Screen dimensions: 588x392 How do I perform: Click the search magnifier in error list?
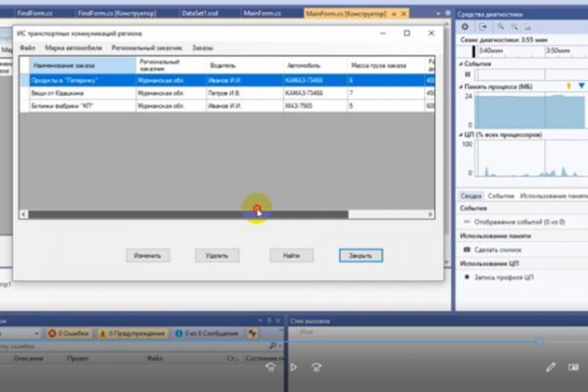pyautogui.click(x=272, y=346)
